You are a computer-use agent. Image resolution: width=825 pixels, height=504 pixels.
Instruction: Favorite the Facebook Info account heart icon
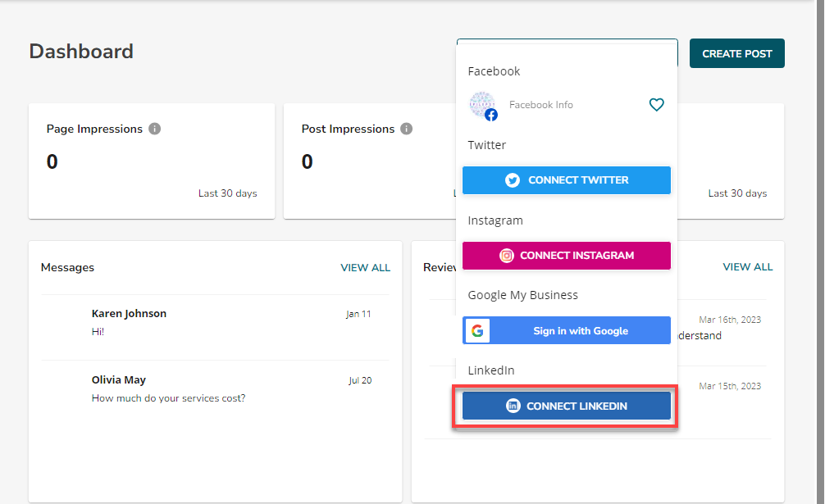[x=656, y=105]
